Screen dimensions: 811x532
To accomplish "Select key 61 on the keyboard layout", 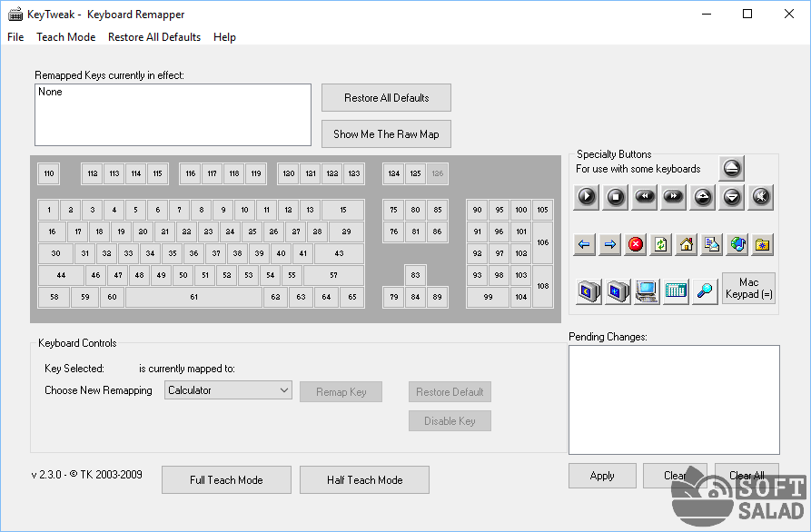I will [x=193, y=297].
